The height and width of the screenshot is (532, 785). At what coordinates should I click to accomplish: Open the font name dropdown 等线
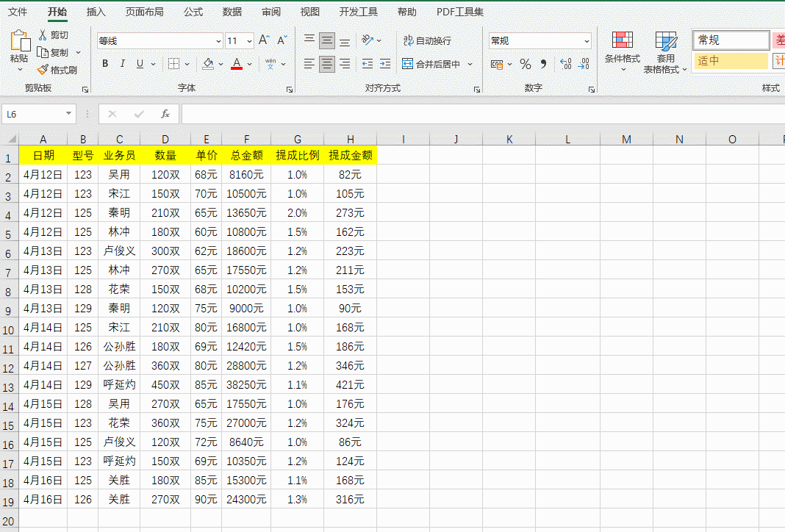click(218, 41)
